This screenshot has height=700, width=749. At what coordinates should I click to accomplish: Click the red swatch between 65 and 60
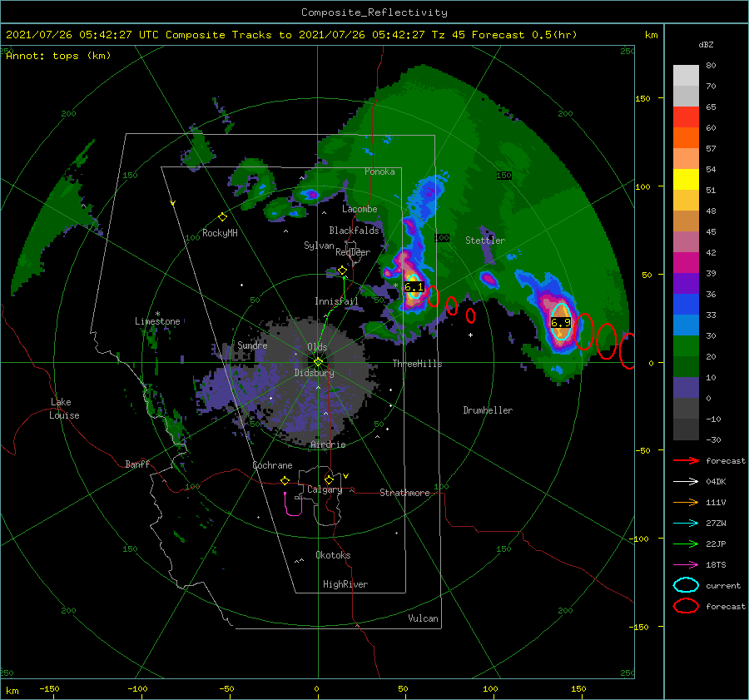point(686,117)
